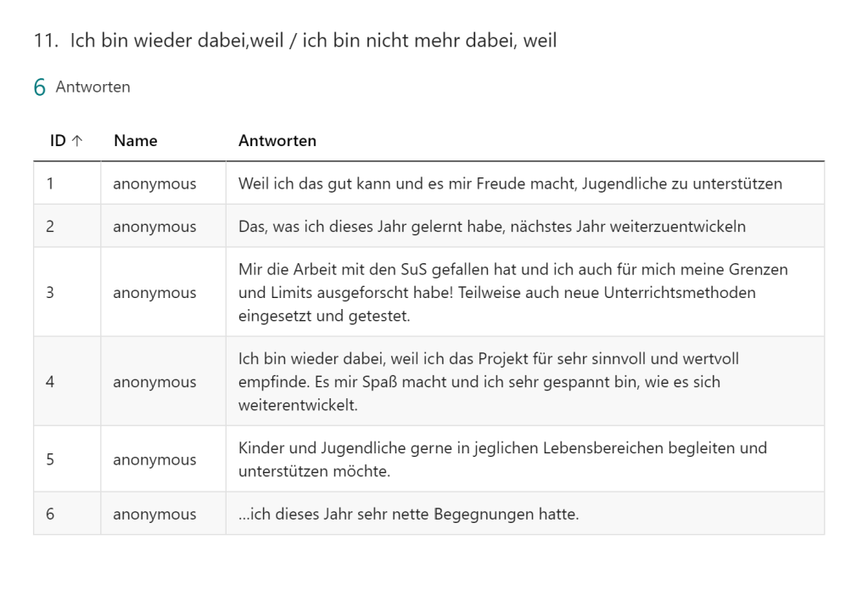Viewport: 868px width, 596px height.
Task: Click answer about nette Begegnungen
Action: (x=408, y=514)
